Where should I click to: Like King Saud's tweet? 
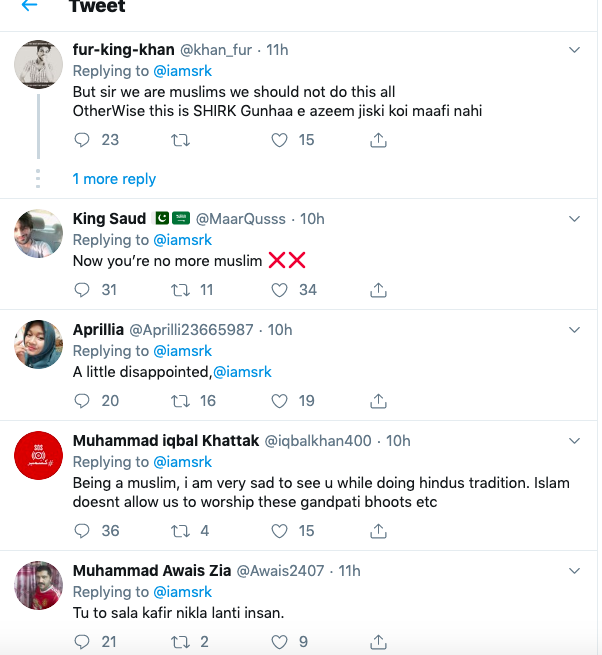click(x=280, y=290)
